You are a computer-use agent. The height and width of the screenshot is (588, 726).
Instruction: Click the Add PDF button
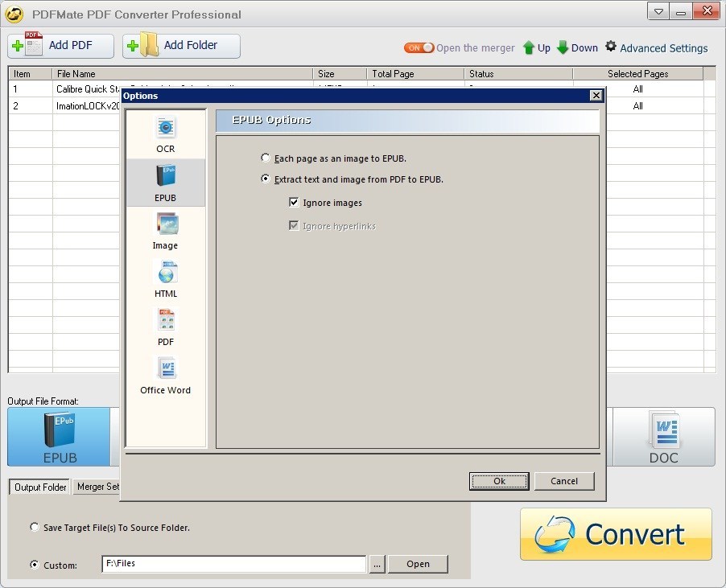[60, 46]
